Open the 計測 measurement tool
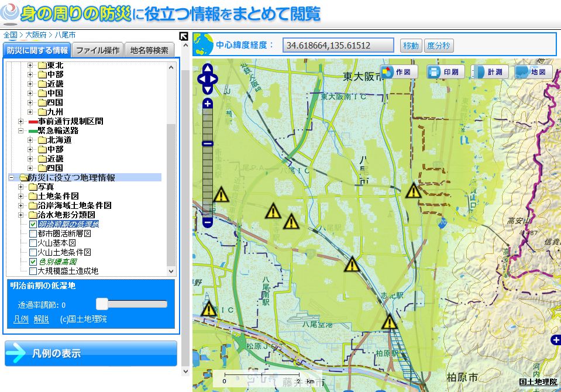561x392 pixels. pyautogui.click(x=489, y=72)
